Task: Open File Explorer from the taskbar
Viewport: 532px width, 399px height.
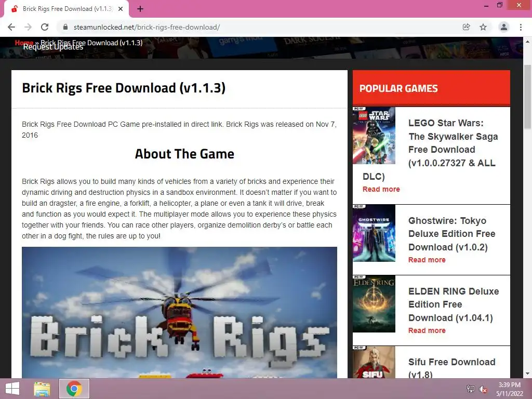Action: coord(42,389)
